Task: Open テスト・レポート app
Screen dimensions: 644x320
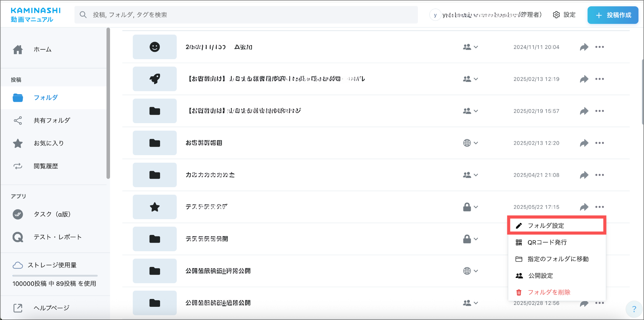Action: pyautogui.click(x=58, y=237)
